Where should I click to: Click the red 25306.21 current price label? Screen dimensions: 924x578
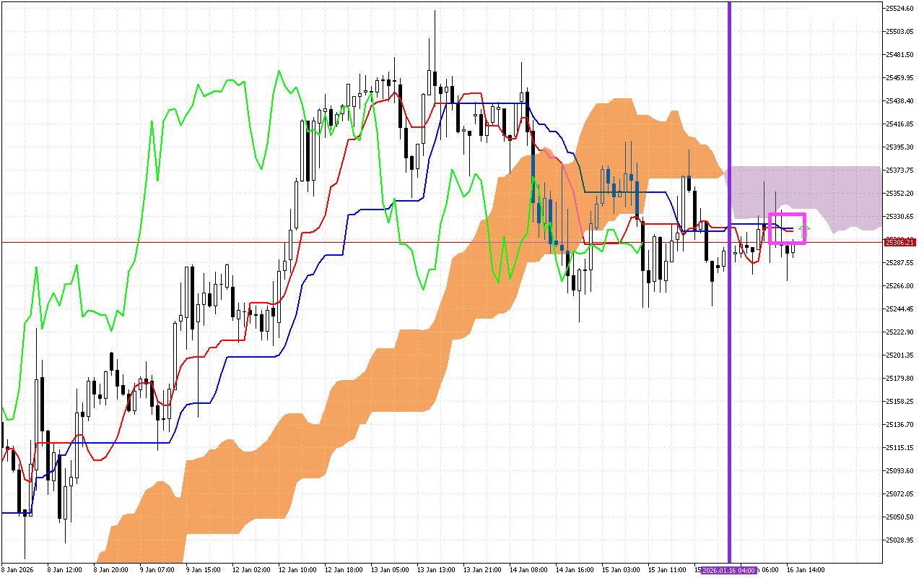[x=899, y=242]
